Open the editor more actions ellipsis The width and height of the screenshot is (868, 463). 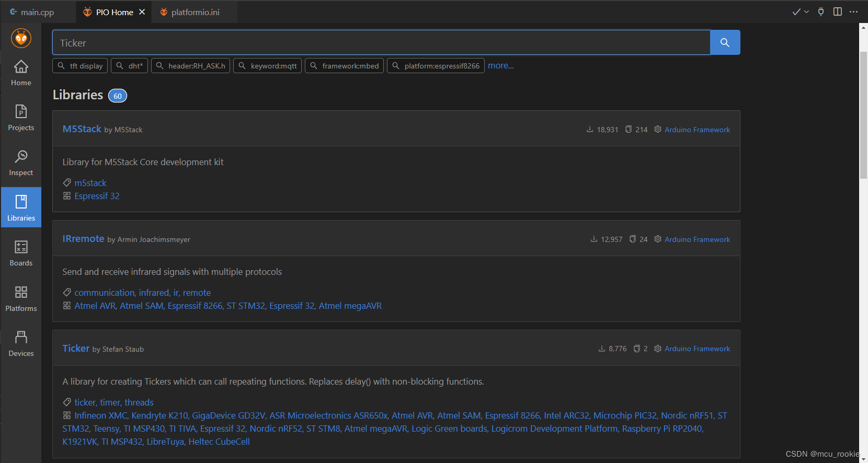tap(853, 11)
